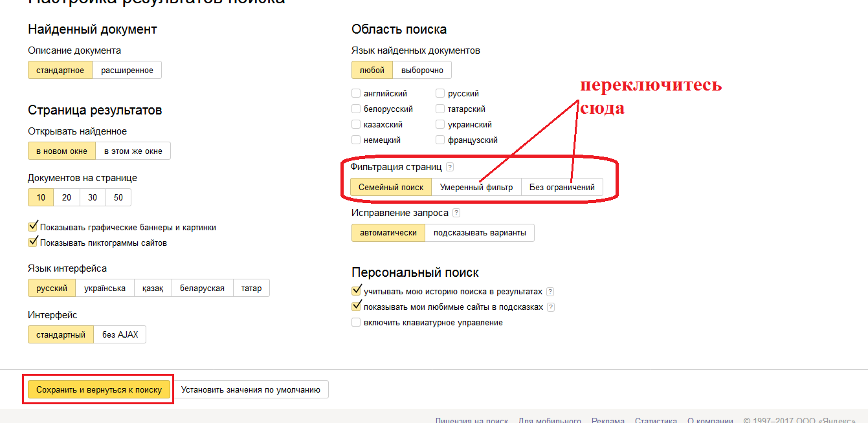Screen dimensions: 868x423
Task: Check the английский language checkbox
Action: click(356, 94)
